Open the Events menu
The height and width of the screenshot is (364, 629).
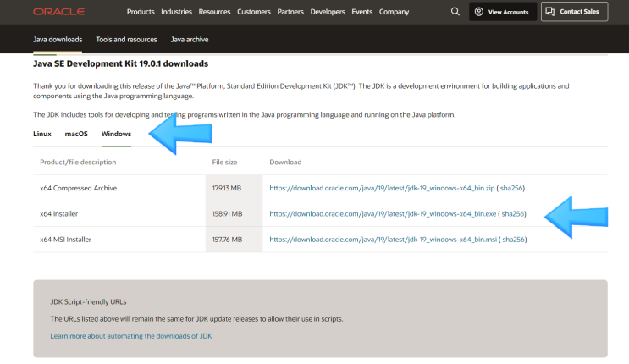click(361, 12)
